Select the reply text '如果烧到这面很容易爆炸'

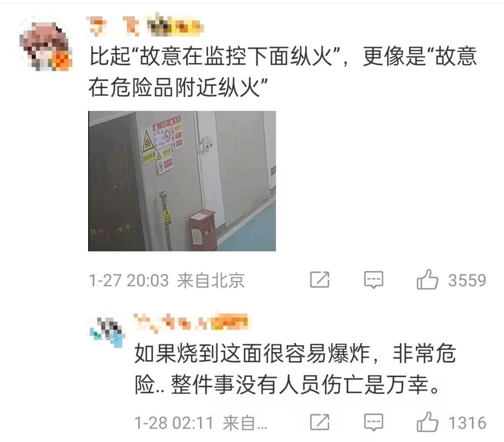tap(252, 353)
